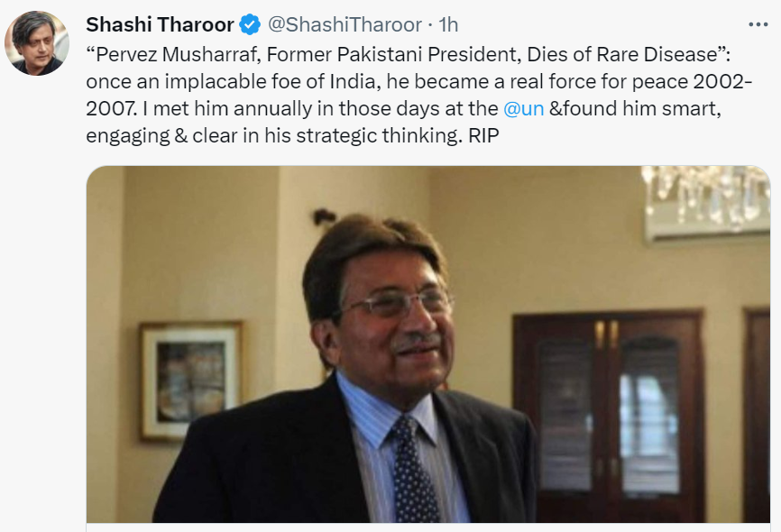Click the display name Shashi Tharoor
781x532 pixels.
click(160, 24)
